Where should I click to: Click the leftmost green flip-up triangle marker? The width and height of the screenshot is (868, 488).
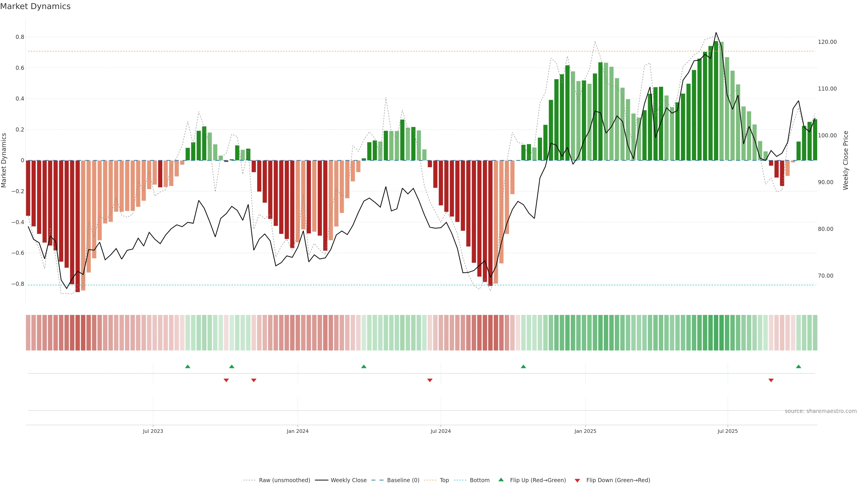[x=188, y=366]
